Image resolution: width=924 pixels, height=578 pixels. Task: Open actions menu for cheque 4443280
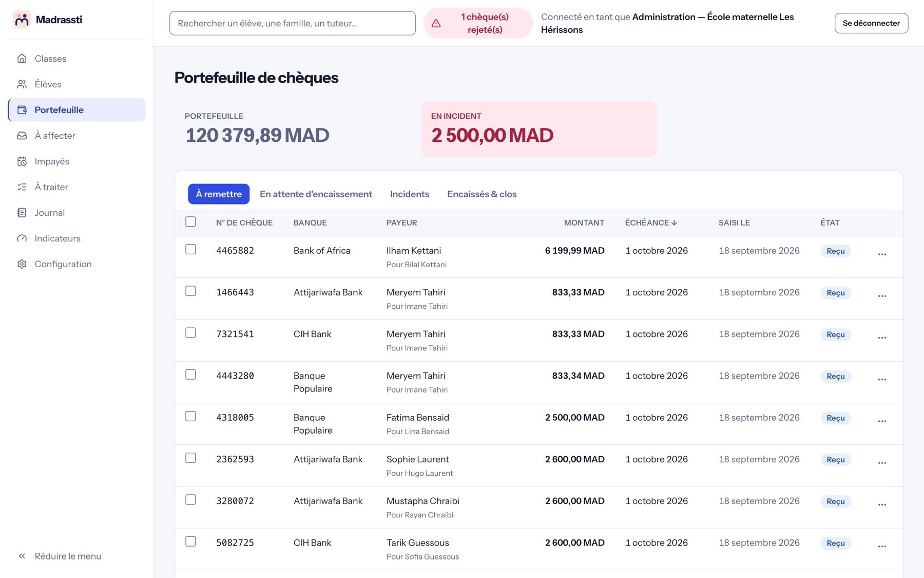point(882,379)
